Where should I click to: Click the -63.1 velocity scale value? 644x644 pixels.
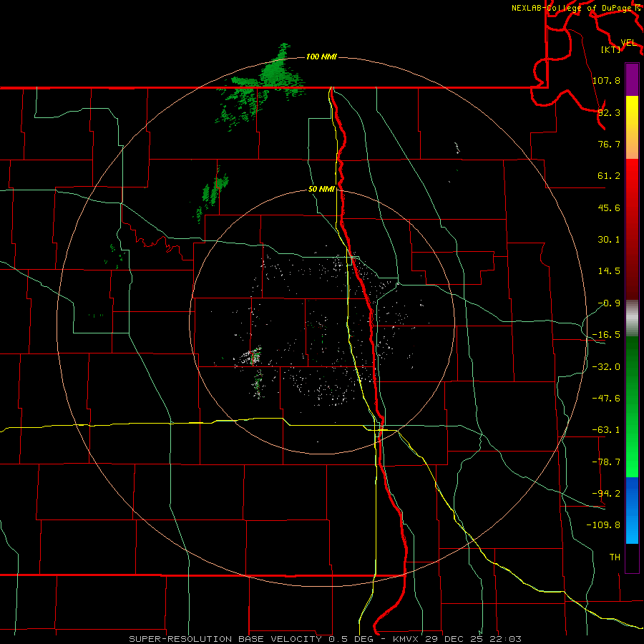click(606, 430)
